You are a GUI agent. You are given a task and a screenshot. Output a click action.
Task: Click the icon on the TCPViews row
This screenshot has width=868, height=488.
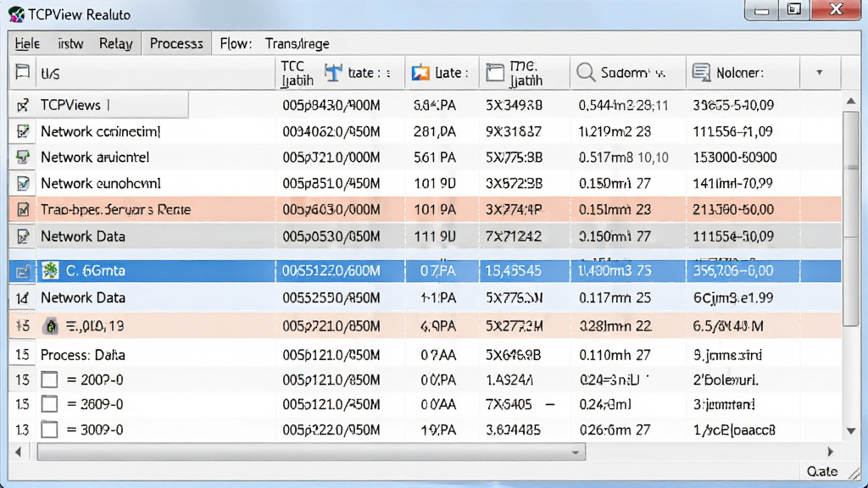tap(23, 105)
